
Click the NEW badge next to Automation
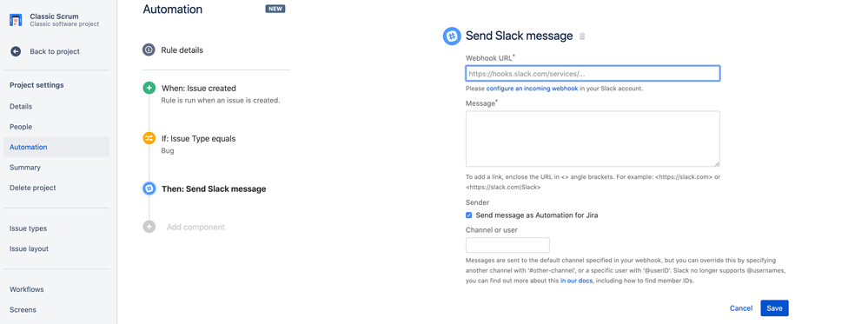[275, 10]
